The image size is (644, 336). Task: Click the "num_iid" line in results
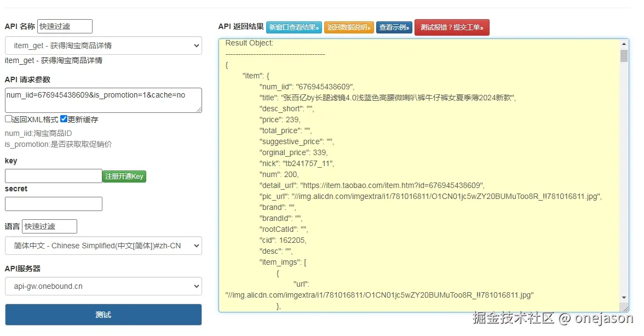coord(307,87)
